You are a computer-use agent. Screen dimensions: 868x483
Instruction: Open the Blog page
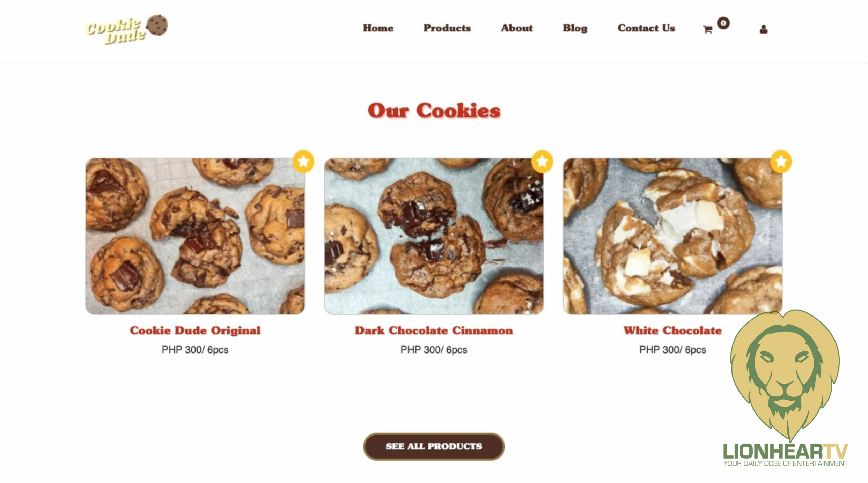click(x=575, y=28)
